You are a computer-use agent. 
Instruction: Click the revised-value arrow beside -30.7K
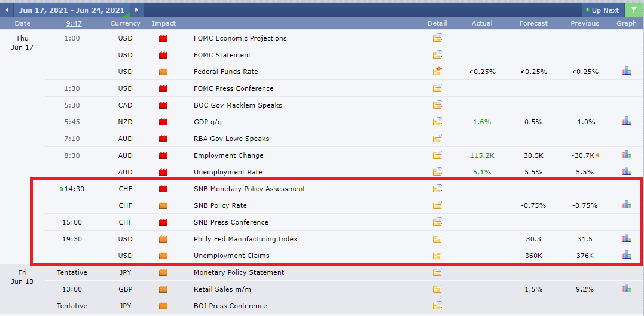coord(597,155)
